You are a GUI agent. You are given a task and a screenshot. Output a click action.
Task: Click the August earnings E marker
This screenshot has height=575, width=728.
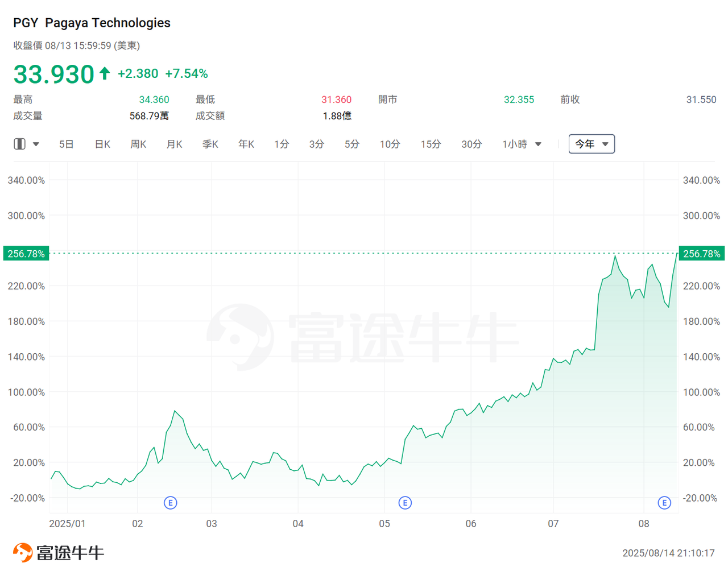coord(663,502)
